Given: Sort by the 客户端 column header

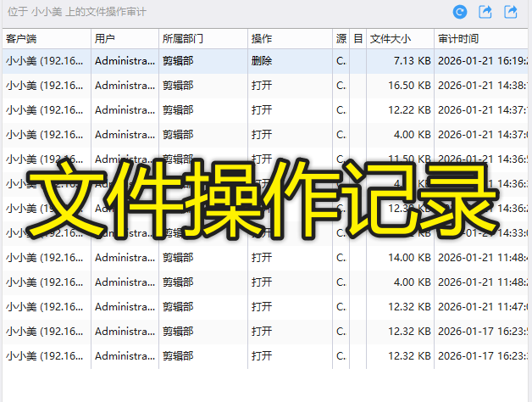Looking at the screenshot, I should pyautogui.click(x=47, y=39).
